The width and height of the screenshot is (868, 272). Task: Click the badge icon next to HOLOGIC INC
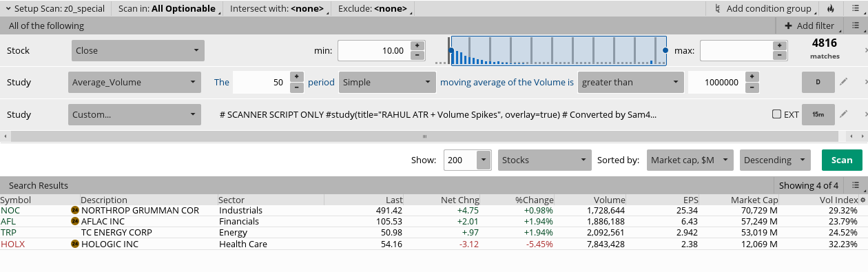click(x=75, y=244)
